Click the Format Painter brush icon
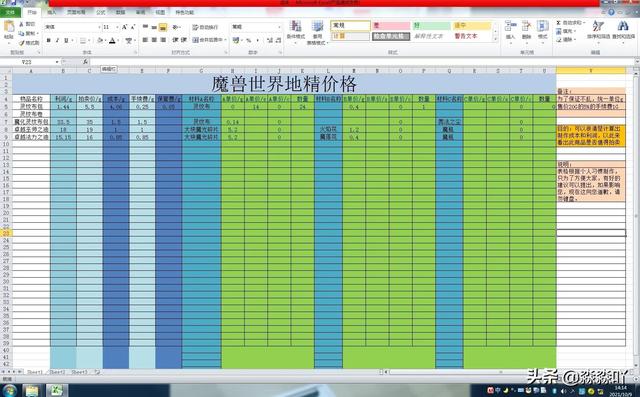Viewport: 640px width, 397px height. (x=21, y=42)
